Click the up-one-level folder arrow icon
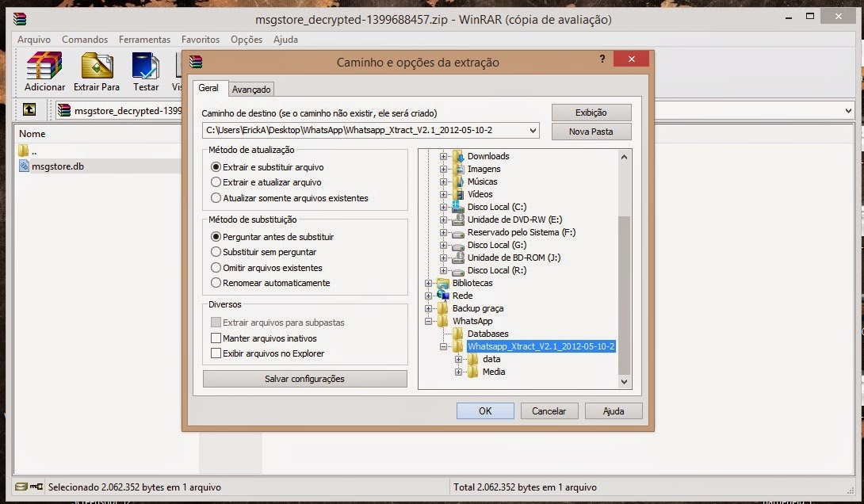Screen dimensions: 864x504 click(x=29, y=109)
